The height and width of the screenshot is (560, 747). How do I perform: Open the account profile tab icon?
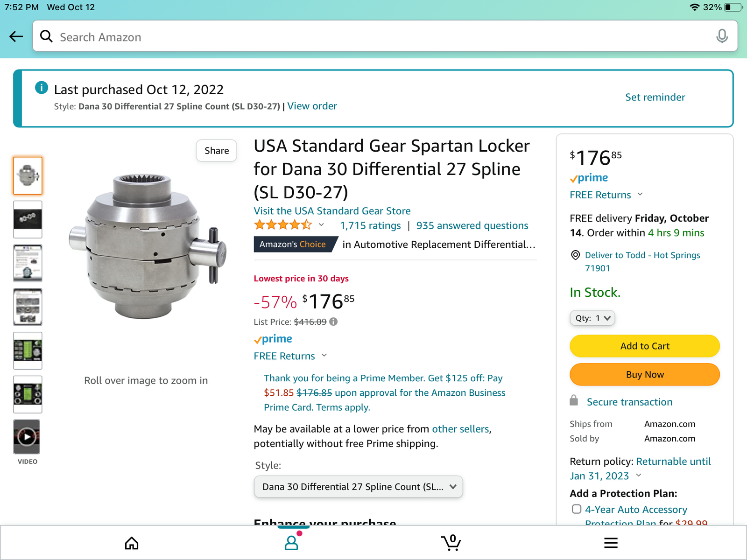(x=292, y=543)
